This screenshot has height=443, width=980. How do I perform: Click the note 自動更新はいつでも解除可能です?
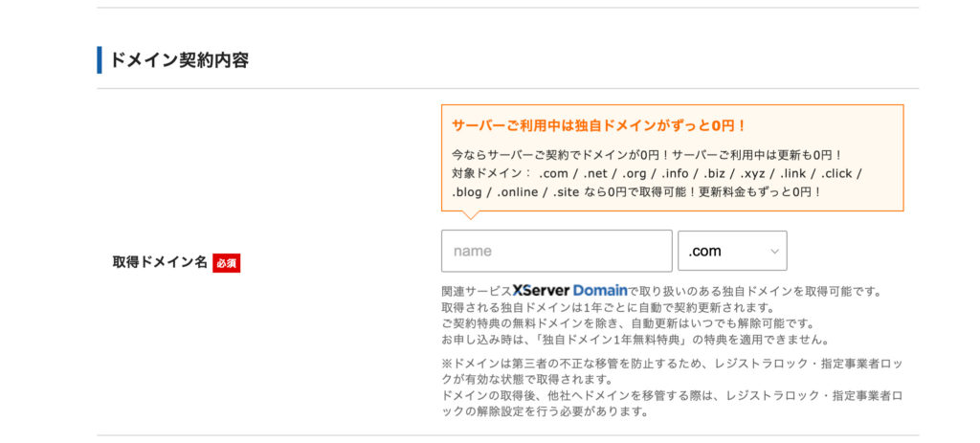coord(627,323)
